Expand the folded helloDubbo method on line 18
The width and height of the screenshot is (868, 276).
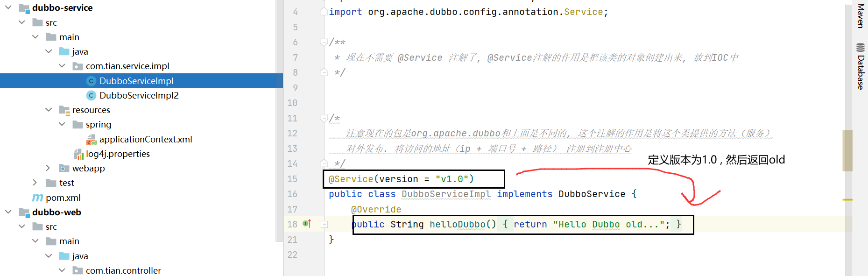tap(324, 224)
